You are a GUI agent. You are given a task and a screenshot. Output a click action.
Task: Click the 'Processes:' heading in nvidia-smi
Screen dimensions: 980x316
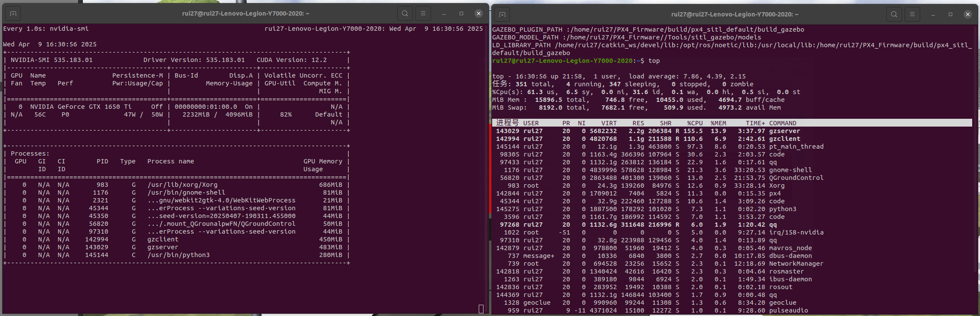coord(30,153)
